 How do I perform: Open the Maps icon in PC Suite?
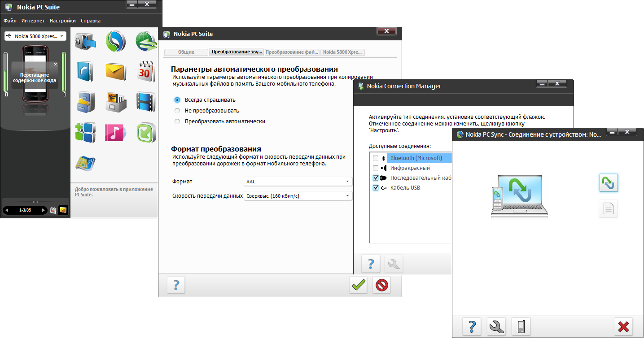click(x=85, y=163)
